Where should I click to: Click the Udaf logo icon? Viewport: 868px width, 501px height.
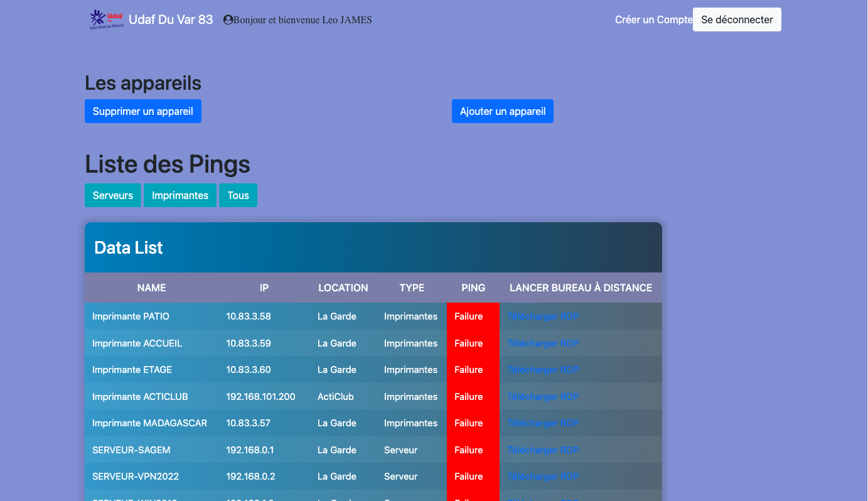click(106, 19)
